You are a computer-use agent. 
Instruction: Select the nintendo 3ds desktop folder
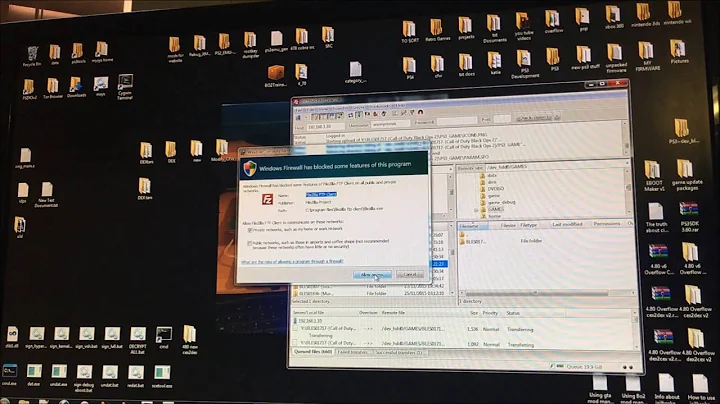645,15
